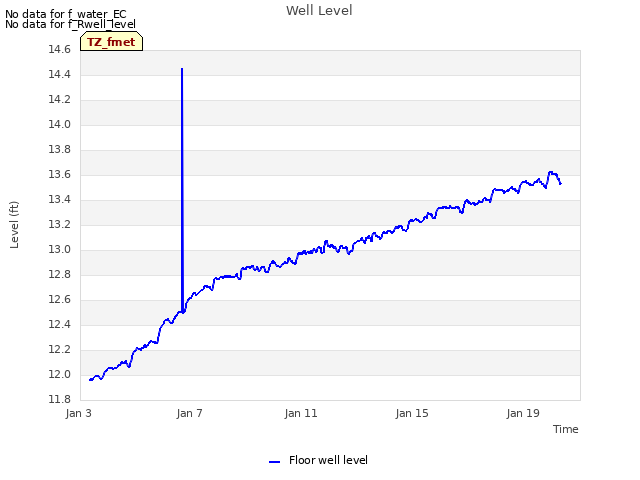Click the 12.0 y-axis tick label
This screenshot has height=480, width=640.
pyautogui.click(x=59, y=374)
